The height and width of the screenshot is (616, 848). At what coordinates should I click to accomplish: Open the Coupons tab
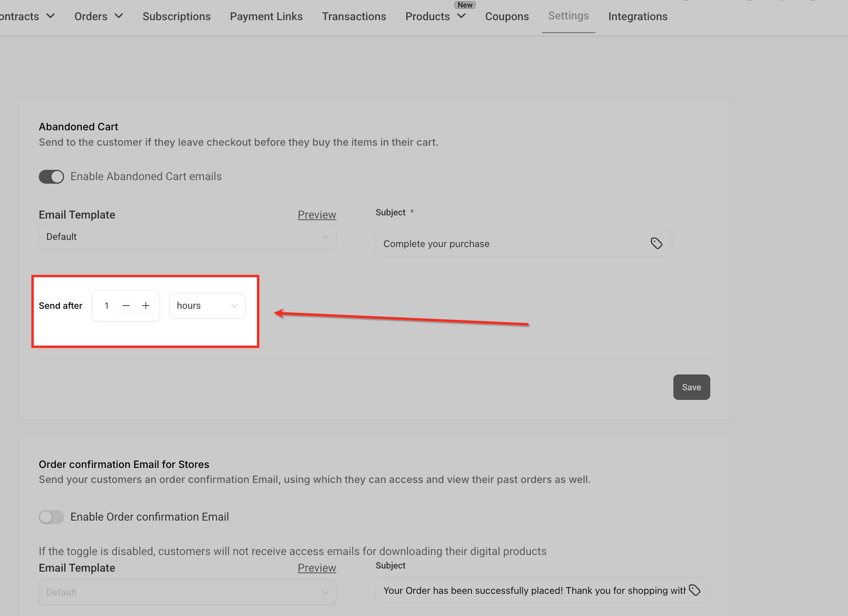[x=507, y=16]
